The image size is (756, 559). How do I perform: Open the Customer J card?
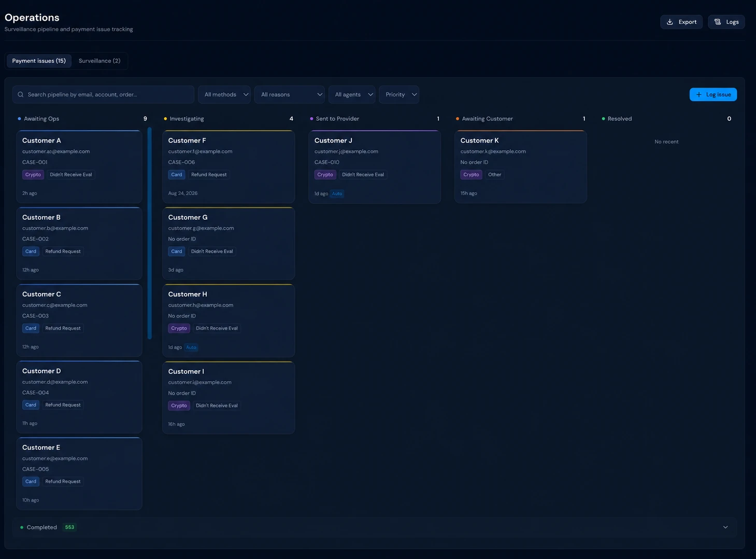click(x=375, y=166)
